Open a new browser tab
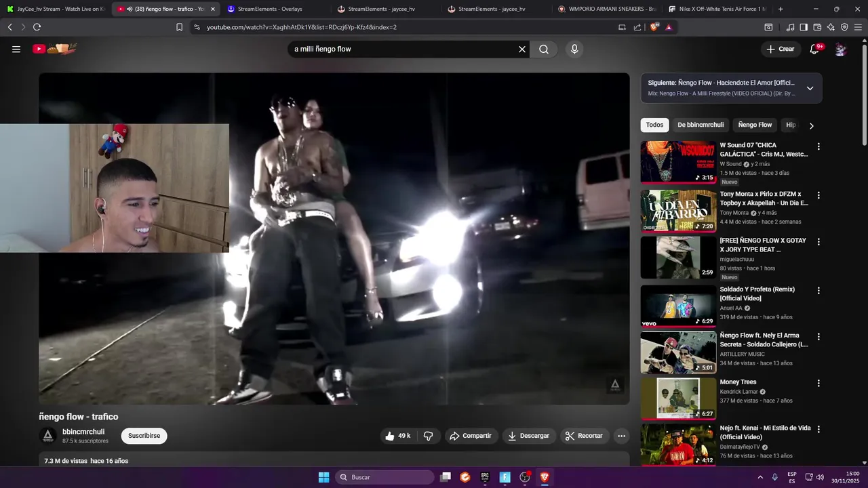Screen dimensions: 868x488 click(781, 9)
